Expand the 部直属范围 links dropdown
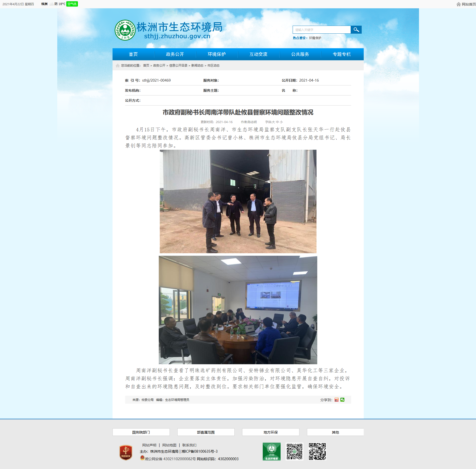This screenshot has width=476, height=469. (x=206, y=432)
